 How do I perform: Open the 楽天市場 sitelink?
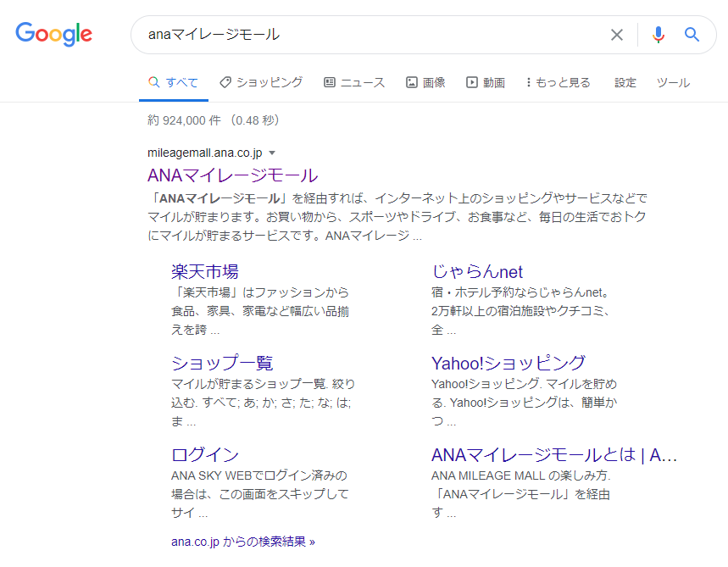click(204, 271)
